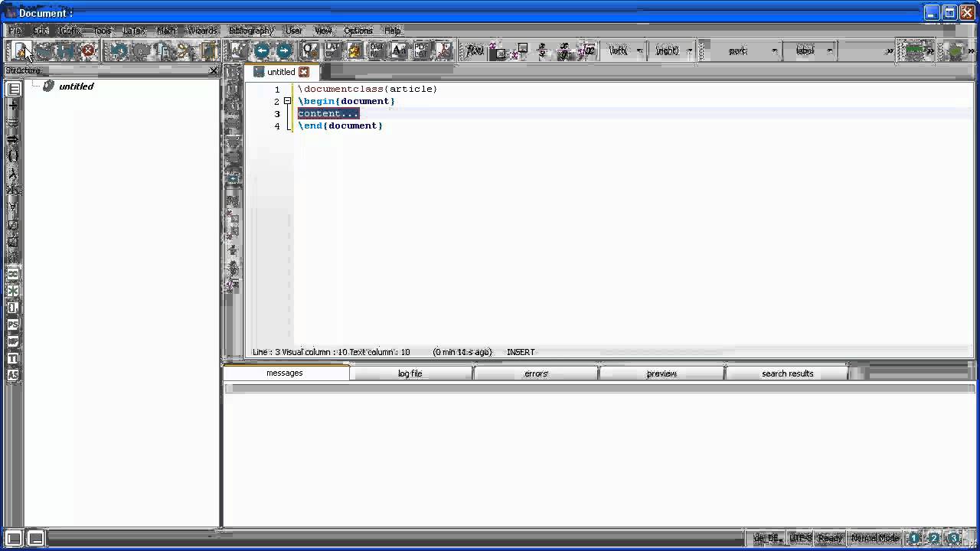Viewport: 980px width, 551px height.
Task: Click the leftmost bottom layout toggle icon
Action: click(14, 538)
